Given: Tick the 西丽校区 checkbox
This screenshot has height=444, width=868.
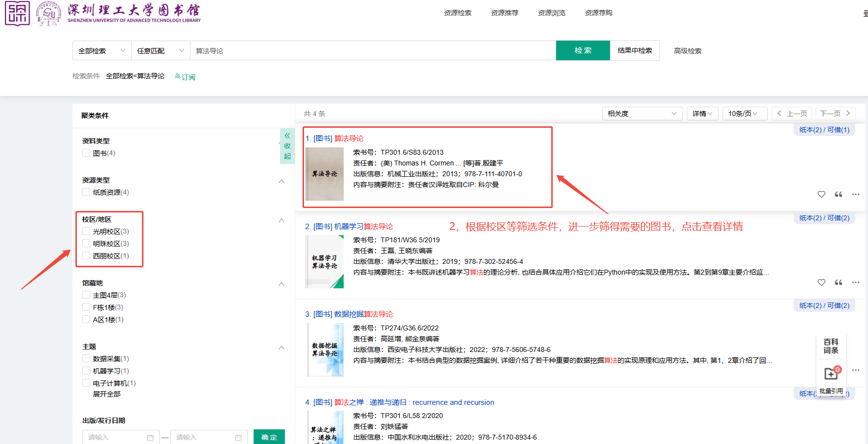Looking at the screenshot, I should pos(86,256).
